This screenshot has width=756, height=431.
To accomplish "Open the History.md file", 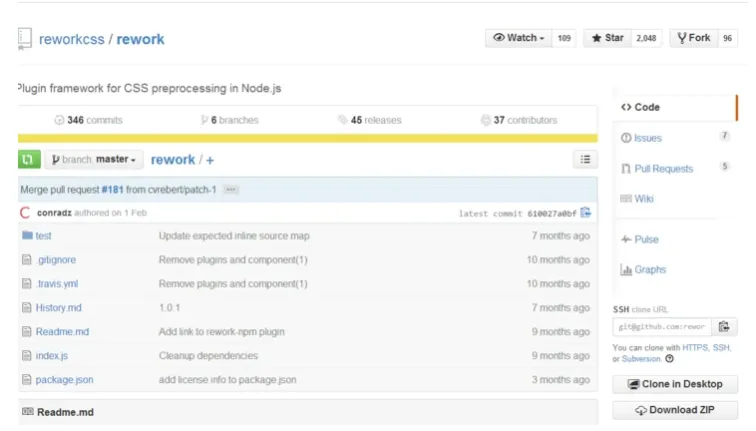I will 58,308.
